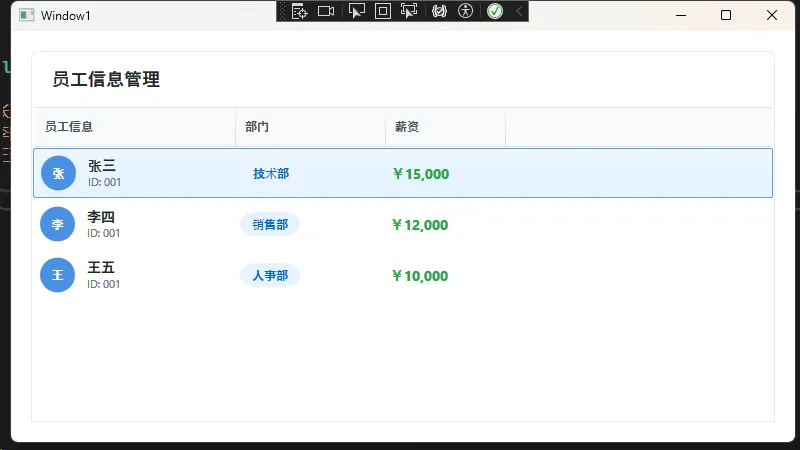Image resolution: width=800 pixels, height=450 pixels.
Task: Click the ￥15,000 salary of 张三
Action: (421, 174)
